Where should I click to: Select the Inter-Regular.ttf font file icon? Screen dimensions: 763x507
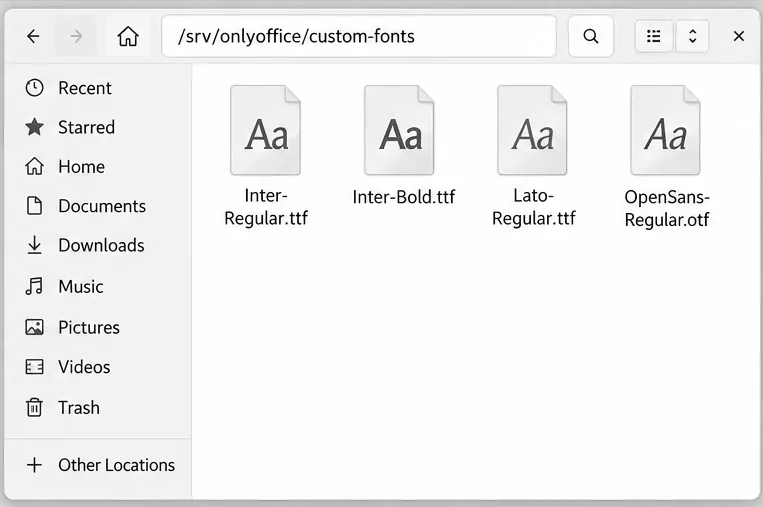266,130
